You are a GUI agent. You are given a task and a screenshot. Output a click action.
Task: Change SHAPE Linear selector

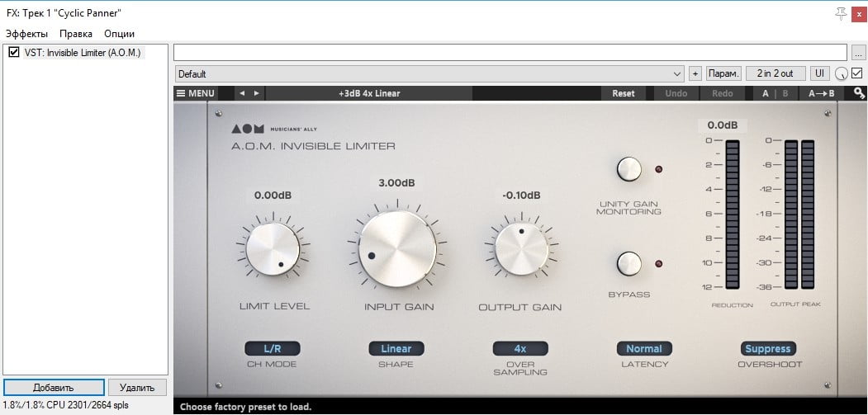click(396, 349)
